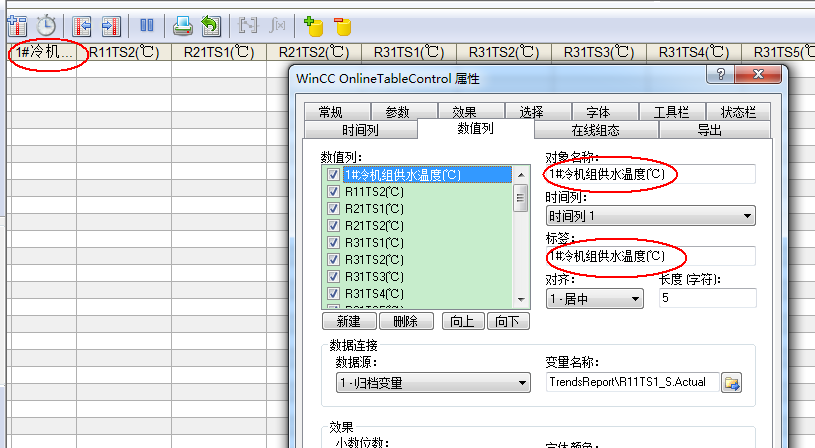This screenshot has height=448, width=815.
Task: Click the time range clock icon
Action: [x=46, y=25]
